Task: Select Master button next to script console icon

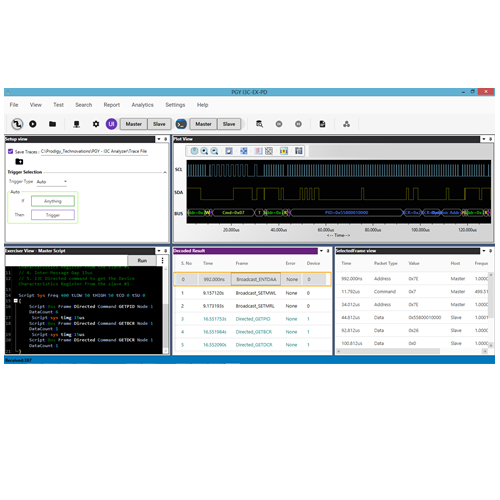Action: [x=203, y=124]
